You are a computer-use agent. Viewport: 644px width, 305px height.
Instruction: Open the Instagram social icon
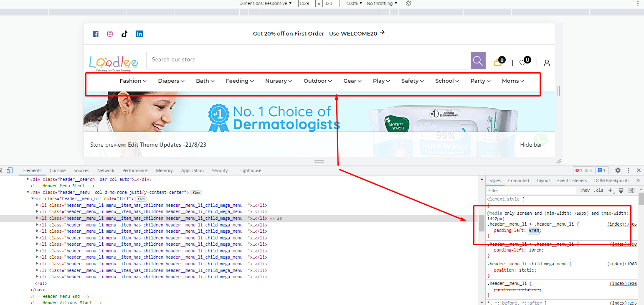(x=110, y=34)
